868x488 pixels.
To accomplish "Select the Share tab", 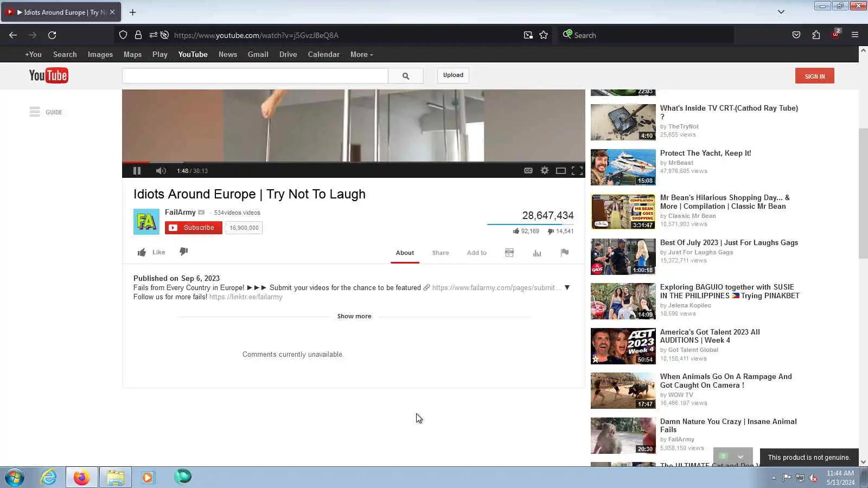I will [x=441, y=253].
